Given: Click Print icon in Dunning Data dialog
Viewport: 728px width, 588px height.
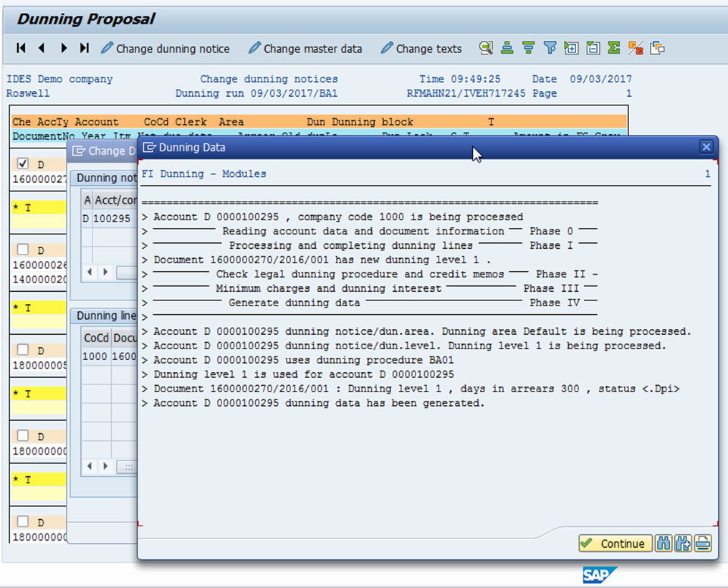Looking at the screenshot, I should [x=703, y=543].
